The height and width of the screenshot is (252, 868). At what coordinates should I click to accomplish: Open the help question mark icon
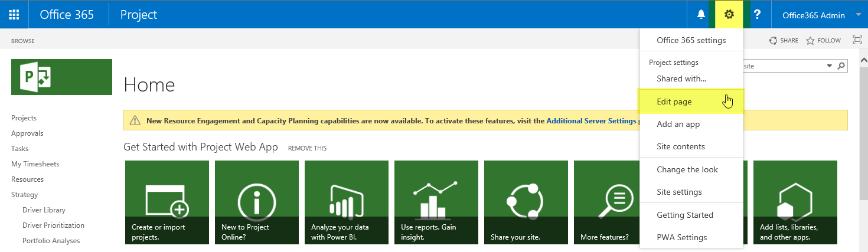pos(757,15)
